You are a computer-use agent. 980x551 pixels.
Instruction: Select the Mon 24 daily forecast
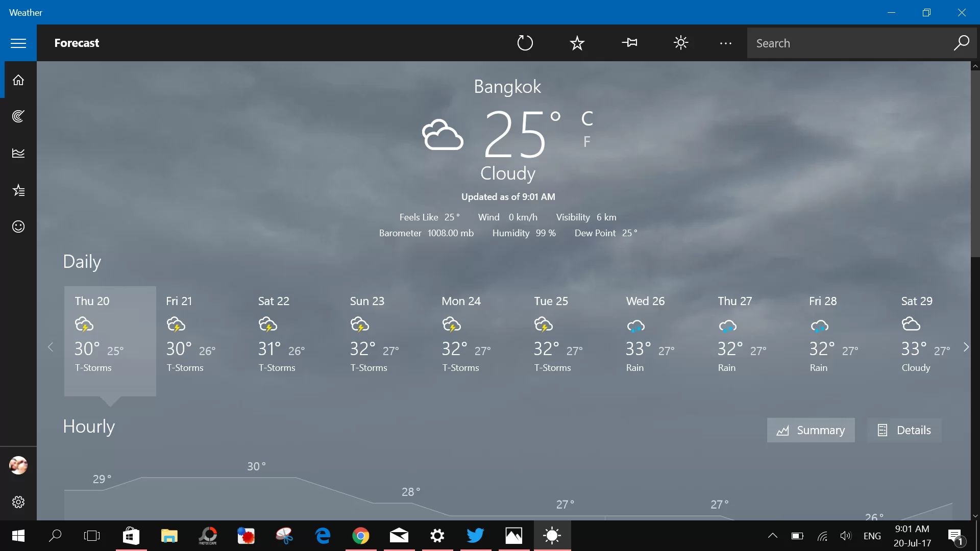pos(478,341)
